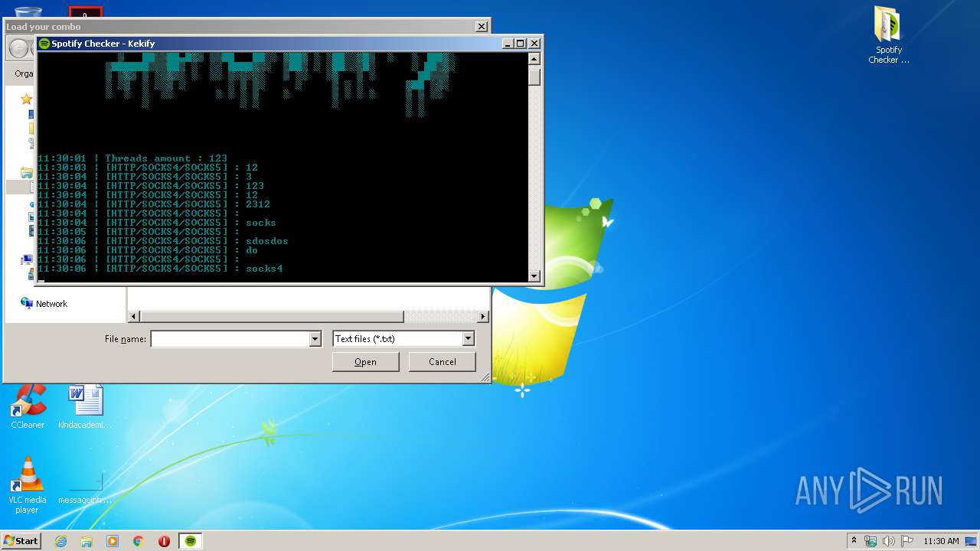This screenshot has width=980, height=551.
Task: Click the dialog horizontal scrollbar right arrow
Action: 482,317
